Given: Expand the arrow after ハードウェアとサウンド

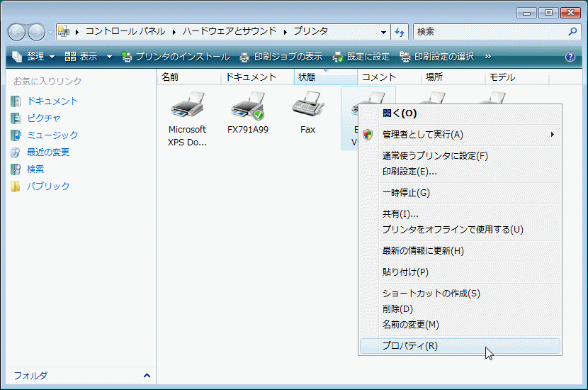Looking at the screenshot, I should [x=285, y=32].
